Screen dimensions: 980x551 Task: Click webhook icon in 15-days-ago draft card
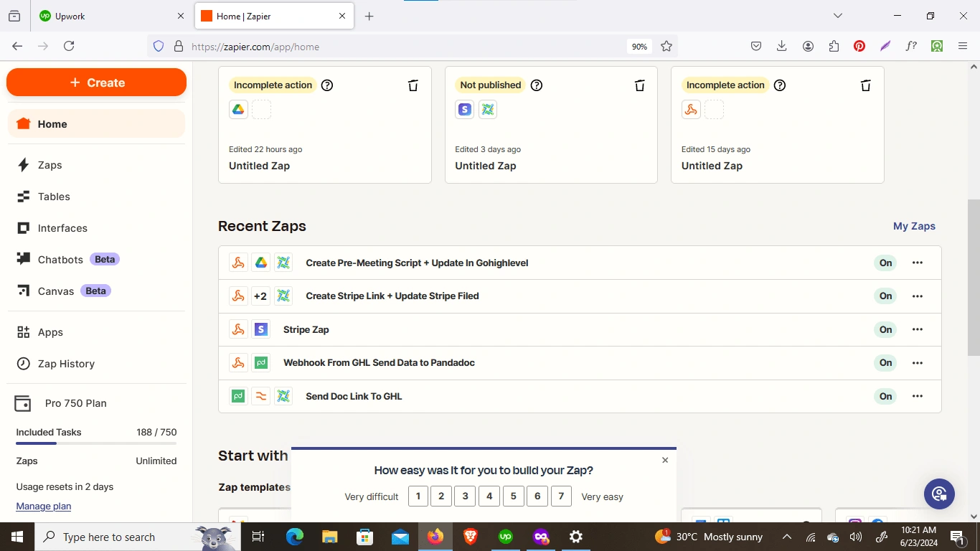(x=691, y=109)
